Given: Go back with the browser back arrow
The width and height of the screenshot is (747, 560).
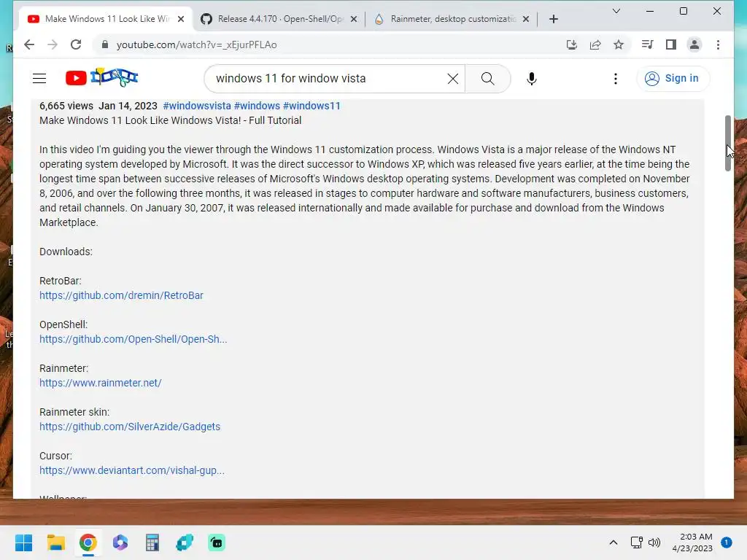Looking at the screenshot, I should pyautogui.click(x=29, y=44).
